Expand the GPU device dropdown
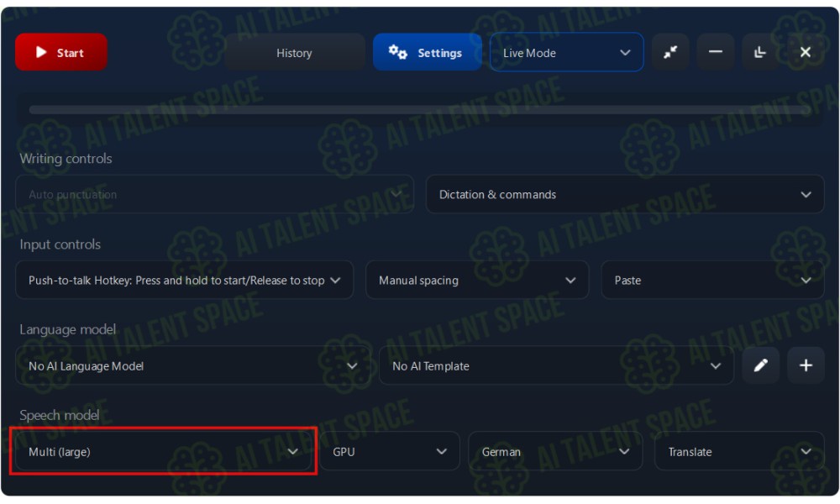Image resolution: width=840 pixels, height=504 pixels. pyautogui.click(x=390, y=452)
